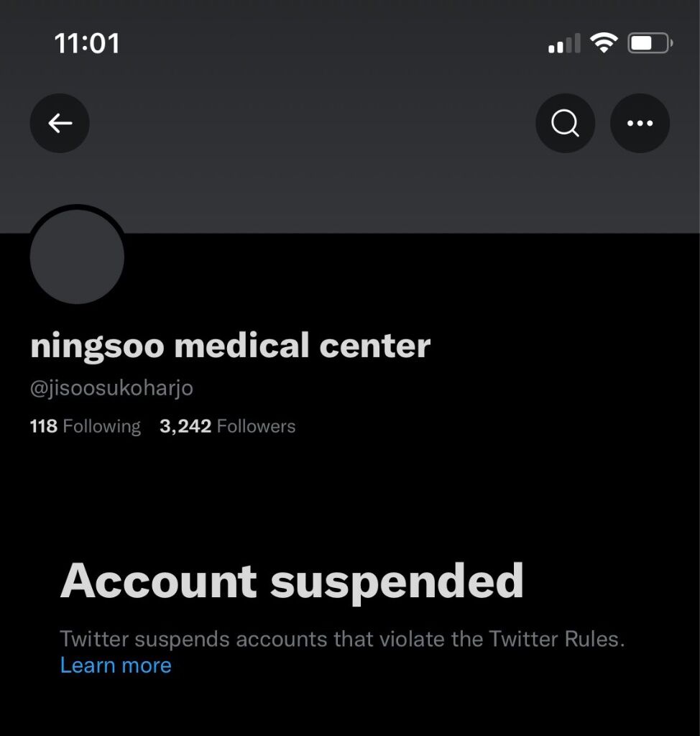Click the 'Followers' label text

pos(256,426)
